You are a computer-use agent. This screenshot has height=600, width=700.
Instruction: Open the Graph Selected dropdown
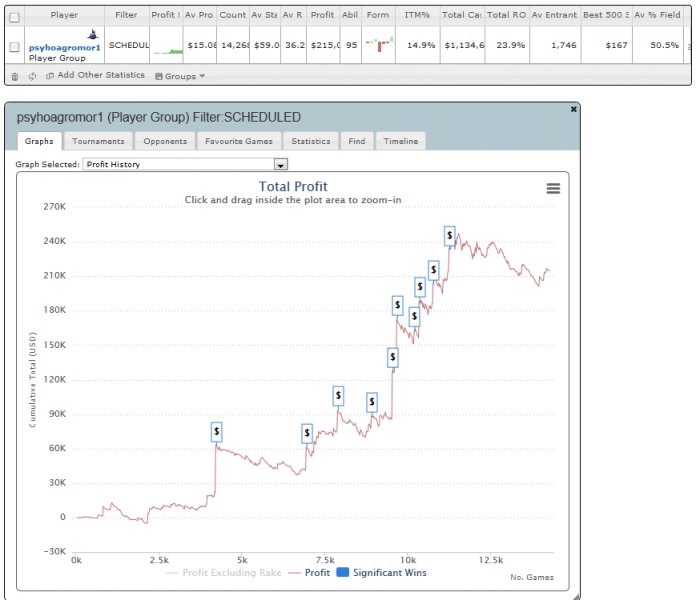(x=281, y=164)
